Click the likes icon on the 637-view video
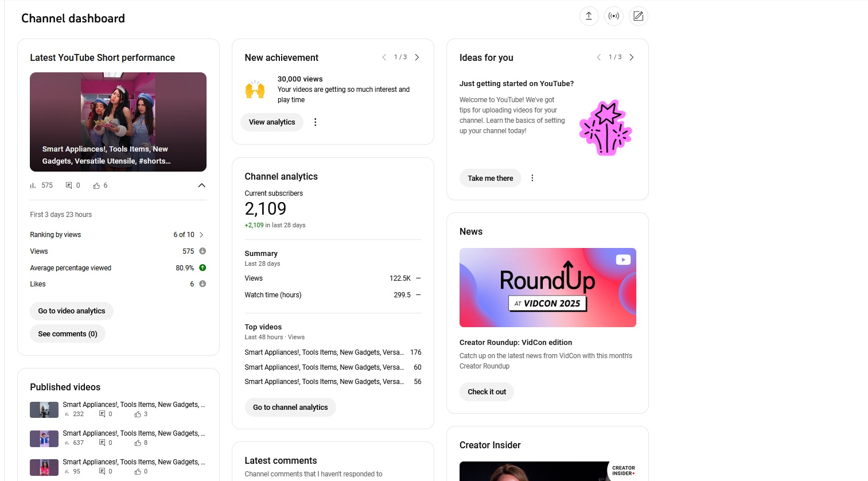This screenshot has height=481, width=868. (138, 443)
